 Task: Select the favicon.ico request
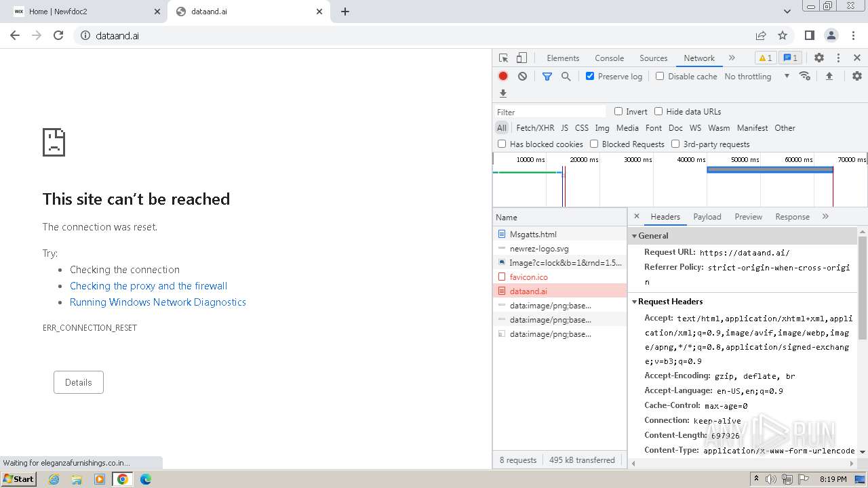click(560, 277)
